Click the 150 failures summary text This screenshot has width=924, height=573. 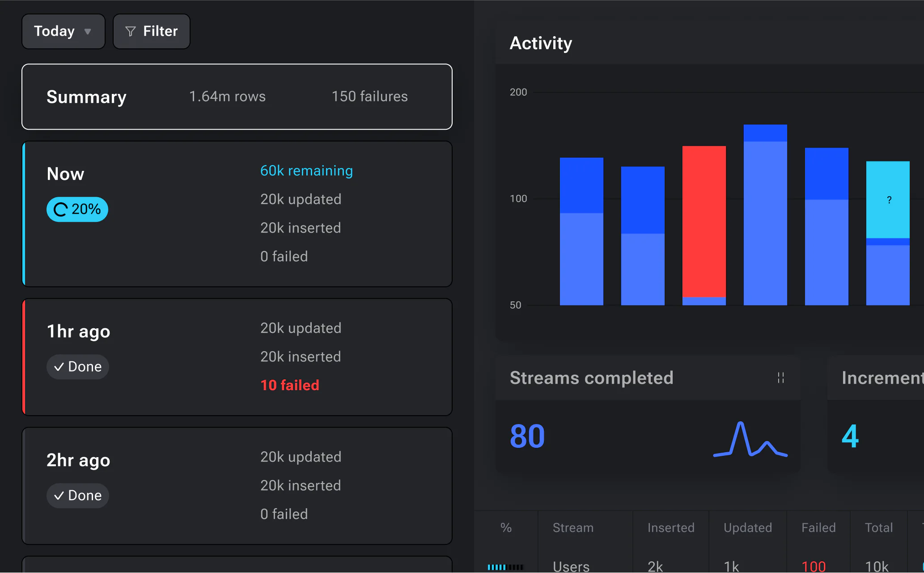(369, 97)
